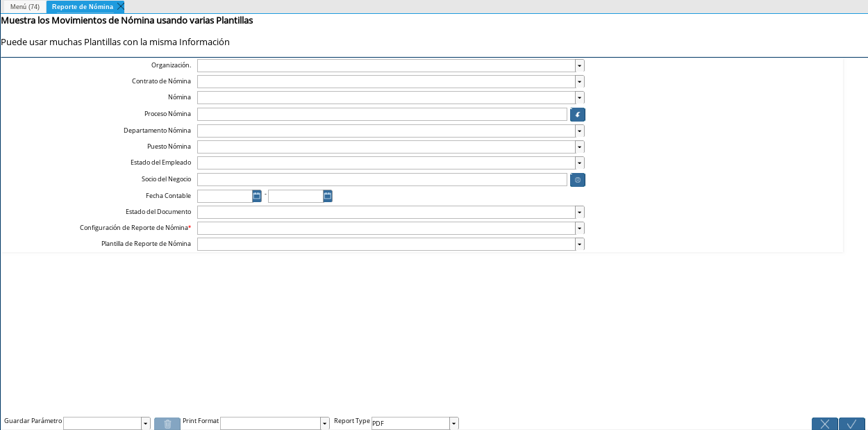868x430 pixels.
Task: Click the Fecha Contable start date field
Action: click(x=224, y=196)
